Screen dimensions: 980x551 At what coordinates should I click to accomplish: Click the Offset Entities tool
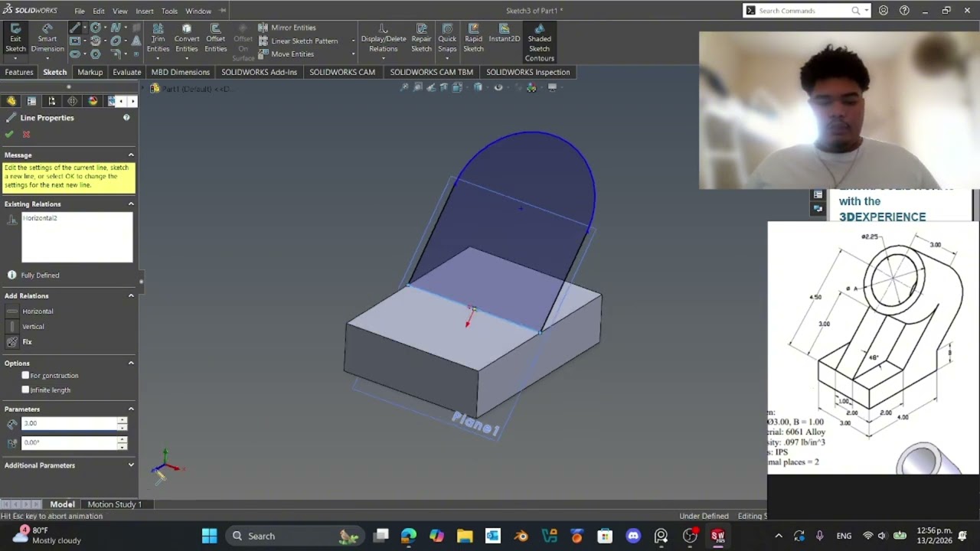pyautogui.click(x=216, y=38)
